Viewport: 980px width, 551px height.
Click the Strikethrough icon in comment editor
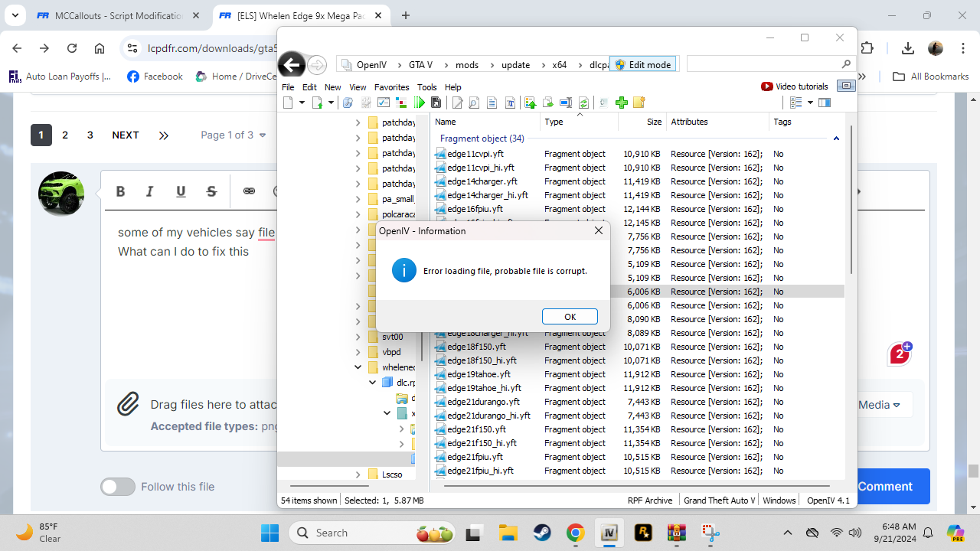pyautogui.click(x=212, y=191)
